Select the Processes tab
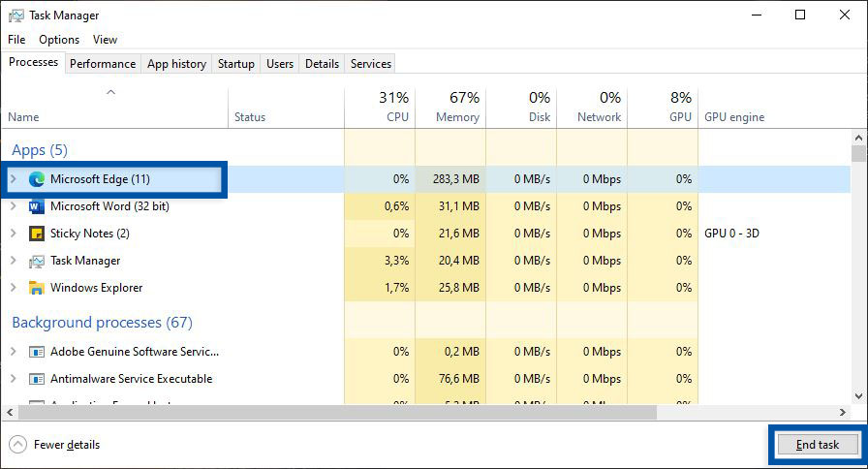This screenshot has width=868, height=469. [x=33, y=62]
